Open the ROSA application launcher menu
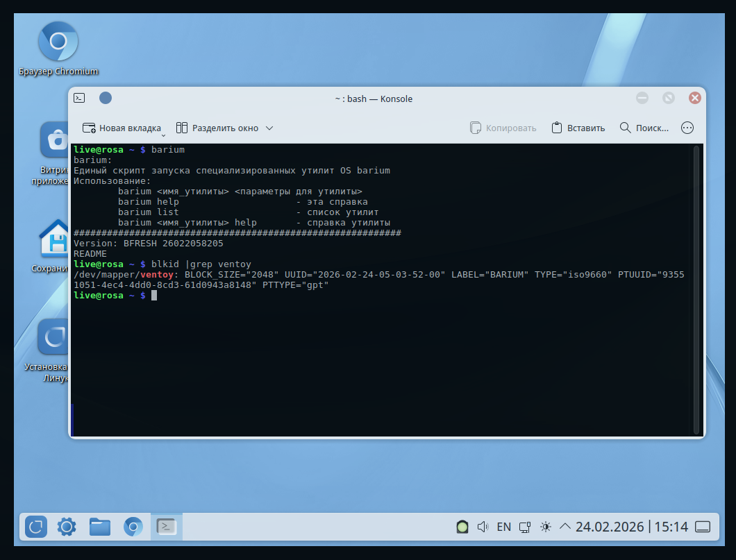Image resolution: width=736 pixels, height=560 pixels. [x=36, y=527]
